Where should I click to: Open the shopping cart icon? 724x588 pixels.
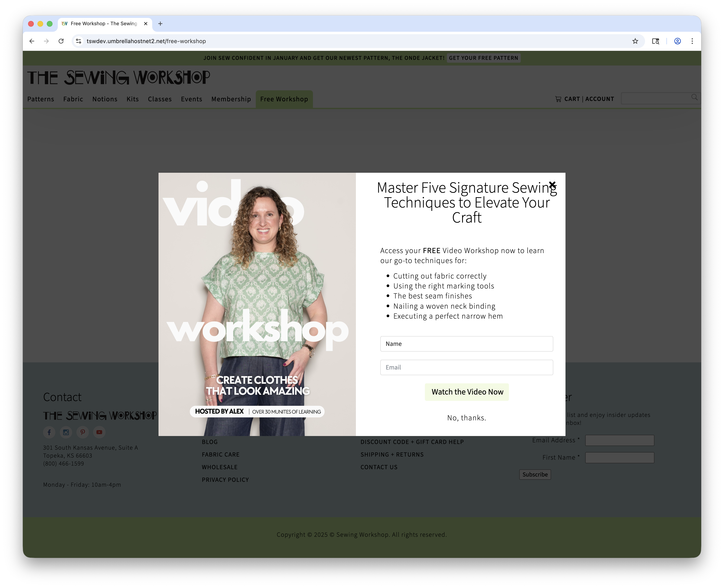pos(558,99)
